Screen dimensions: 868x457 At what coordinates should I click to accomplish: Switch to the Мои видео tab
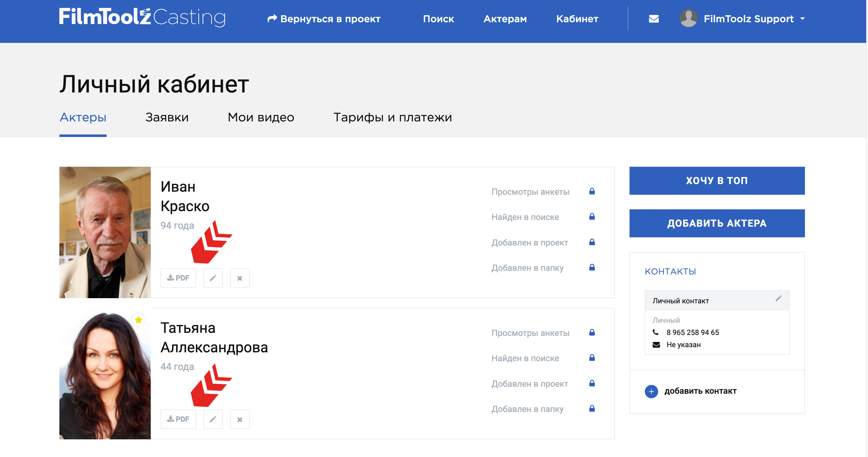[x=261, y=117]
